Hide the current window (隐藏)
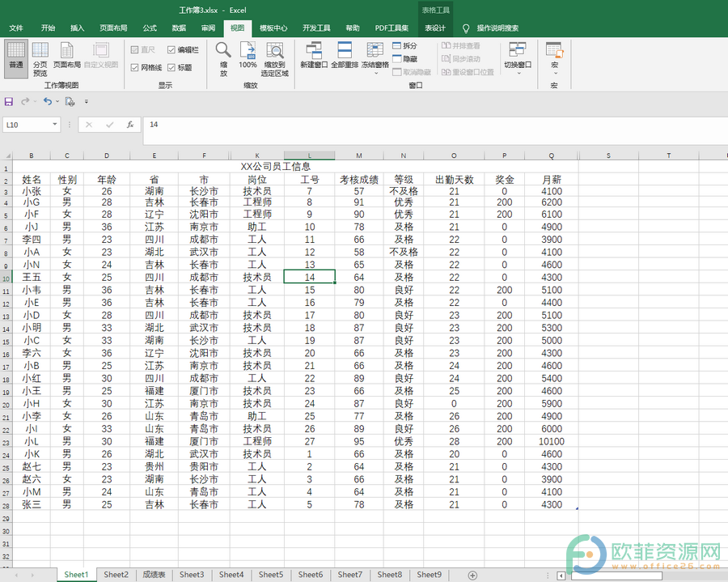This screenshot has height=582, width=728. [405, 58]
